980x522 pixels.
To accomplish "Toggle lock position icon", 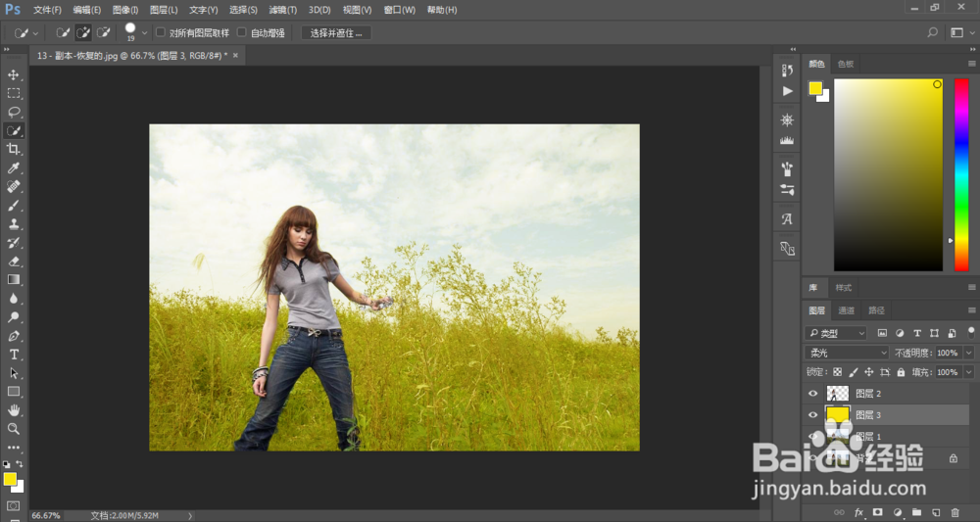I will click(x=868, y=372).
